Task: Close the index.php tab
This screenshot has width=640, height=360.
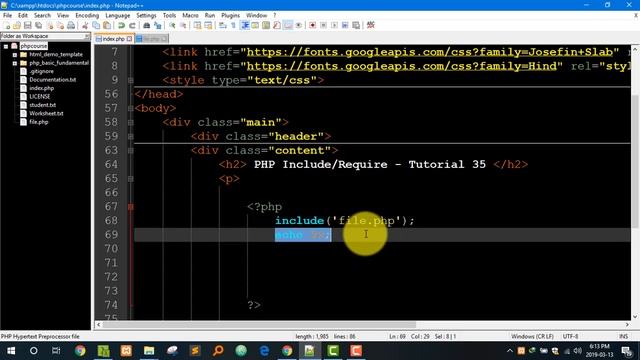Action: point(129,39)
